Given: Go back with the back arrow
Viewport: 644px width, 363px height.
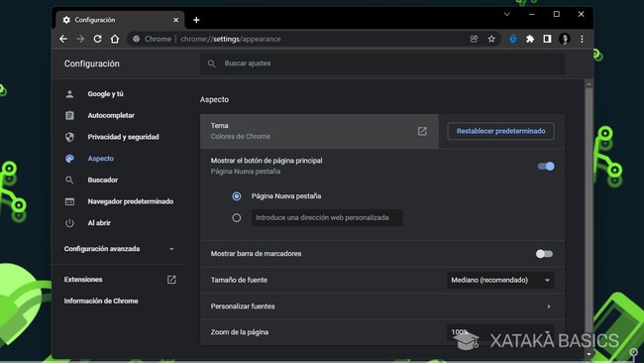Looking at the screenshot, I should point(63,39).
